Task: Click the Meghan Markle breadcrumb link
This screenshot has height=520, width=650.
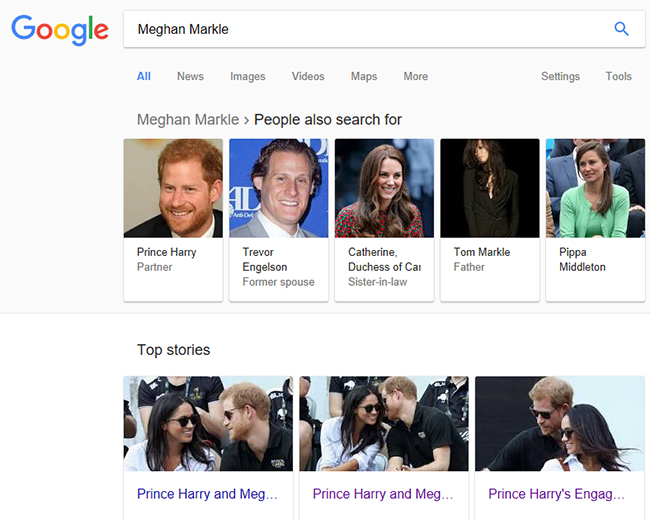Action: 188,120
